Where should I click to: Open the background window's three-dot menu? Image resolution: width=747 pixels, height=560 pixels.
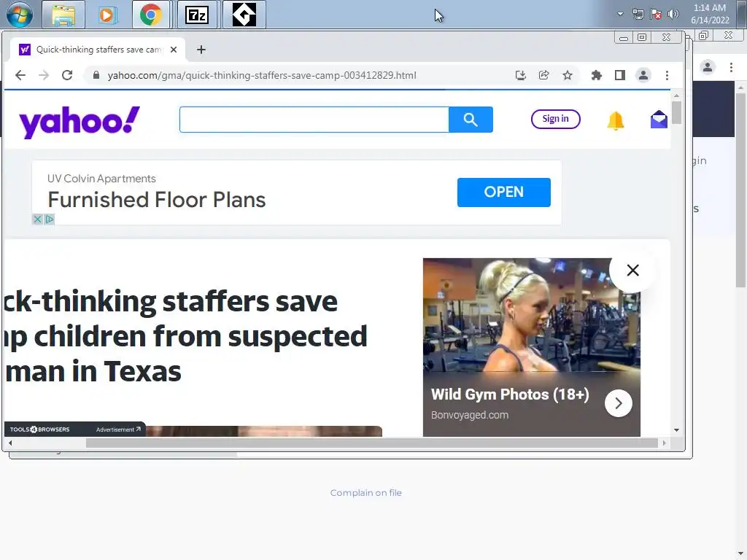[x=731, y=67]
